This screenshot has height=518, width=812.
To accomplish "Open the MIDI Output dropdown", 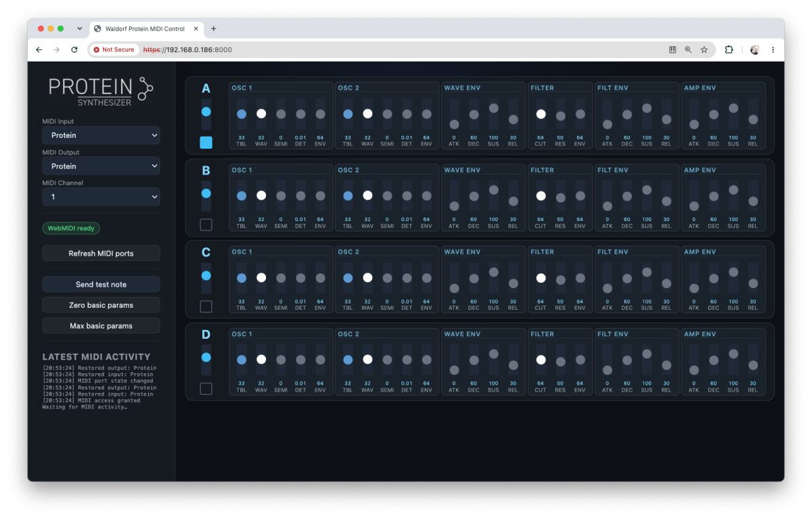I will [101, 166].
